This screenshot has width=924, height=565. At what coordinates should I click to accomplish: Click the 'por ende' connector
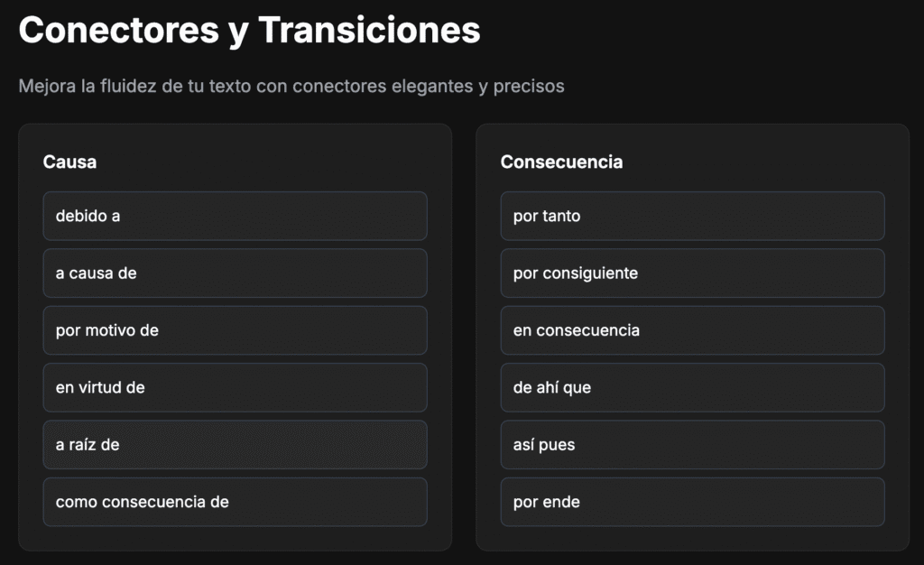click(692, 502)
